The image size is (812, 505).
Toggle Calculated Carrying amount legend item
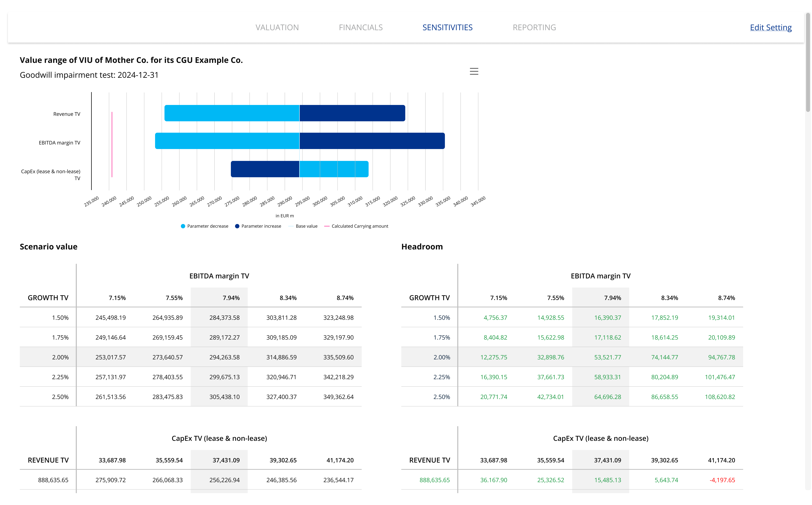coord(356,226)
